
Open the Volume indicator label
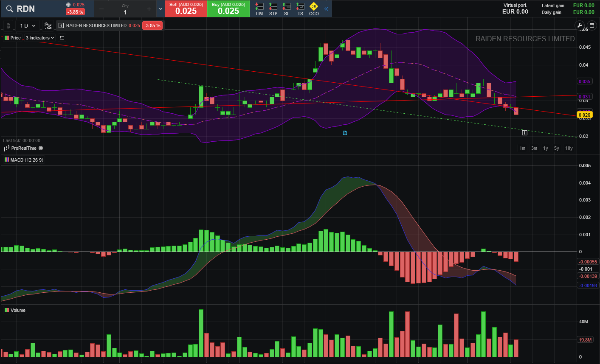[18, 310]
